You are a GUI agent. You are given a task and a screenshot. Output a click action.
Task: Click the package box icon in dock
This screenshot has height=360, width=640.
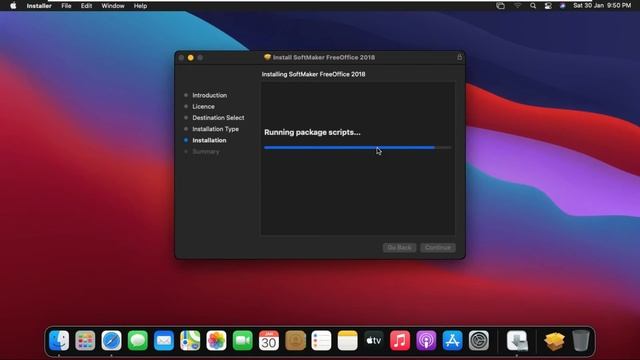(554, 340)
